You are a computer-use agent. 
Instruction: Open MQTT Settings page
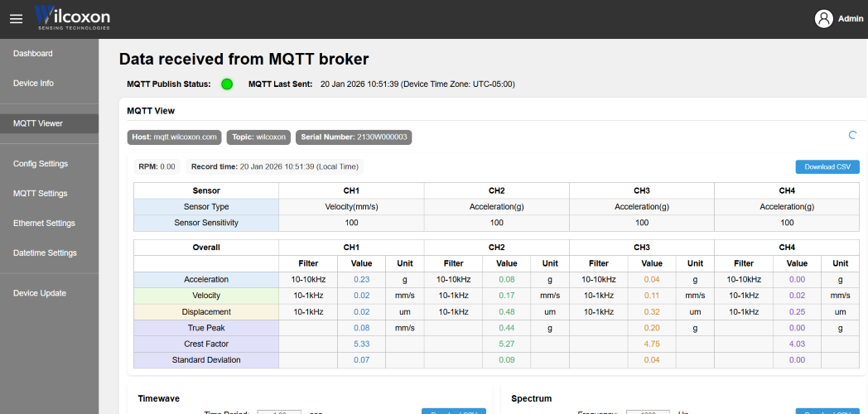41,194
